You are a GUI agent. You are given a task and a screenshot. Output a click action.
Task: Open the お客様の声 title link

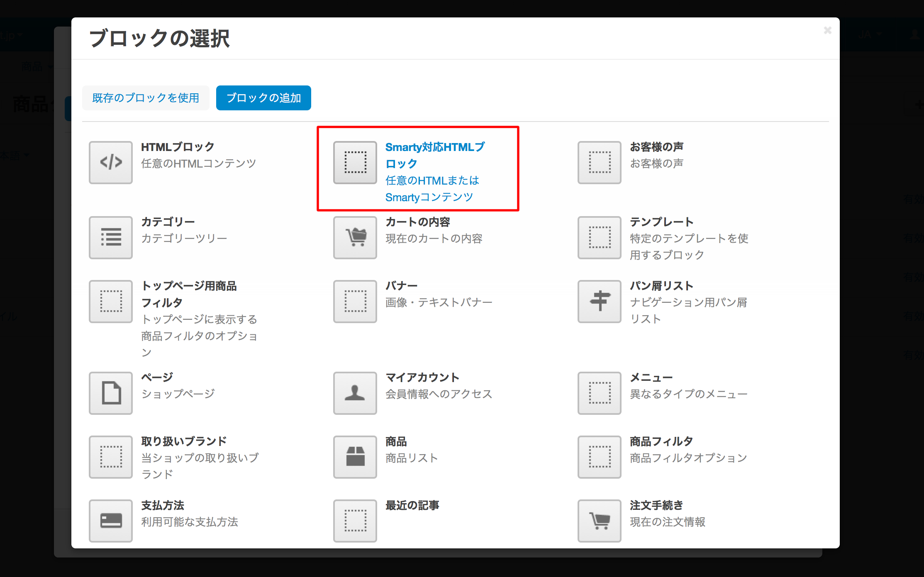[657, 147]
